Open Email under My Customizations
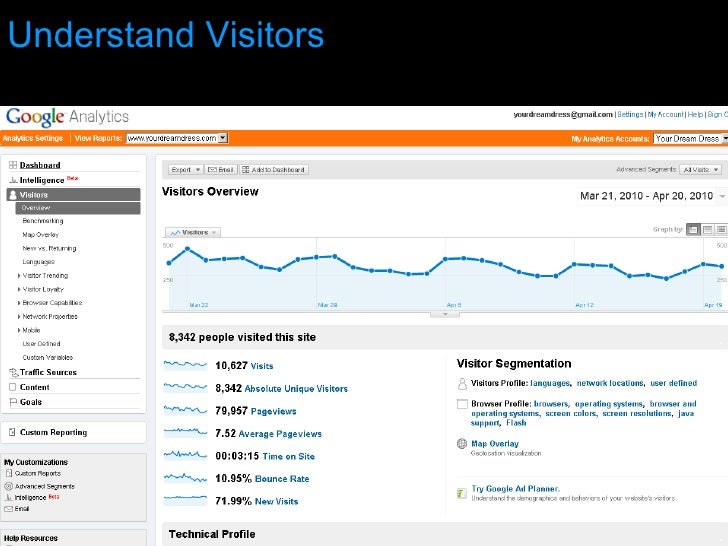Viewport: 728px width, 546px height. point(22,509)
